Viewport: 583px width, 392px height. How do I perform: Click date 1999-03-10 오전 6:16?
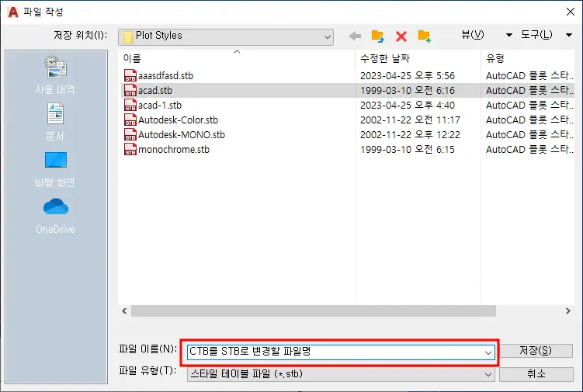(407, 90)
